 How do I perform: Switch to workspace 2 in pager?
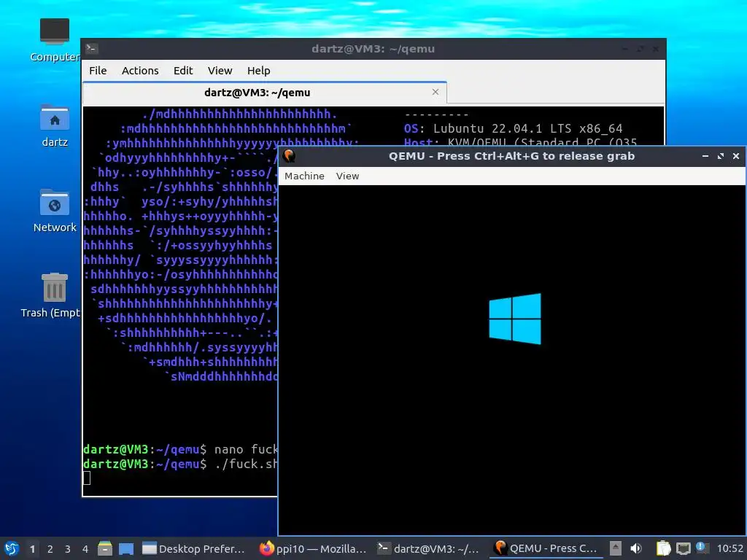50,549
